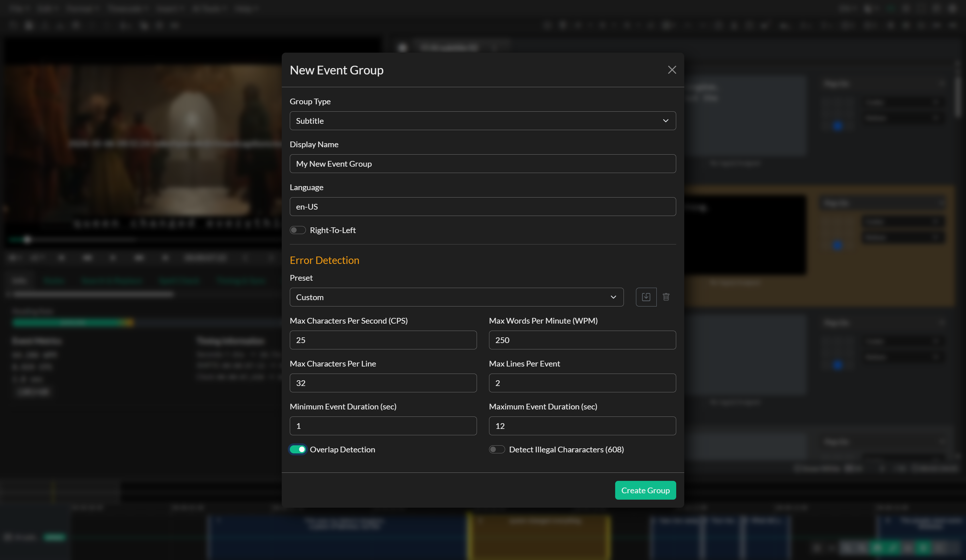The height and width of the screenshot is (560, 966).
Task: Disable the Overlap Detection toggle
Action: point(298,449)
